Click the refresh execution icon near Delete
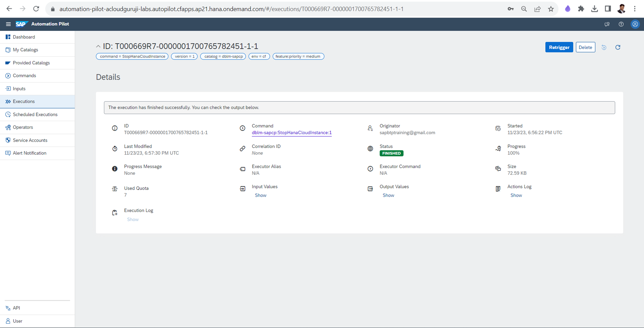This screenshot has height=328, width=644. [x=618, y=47]
